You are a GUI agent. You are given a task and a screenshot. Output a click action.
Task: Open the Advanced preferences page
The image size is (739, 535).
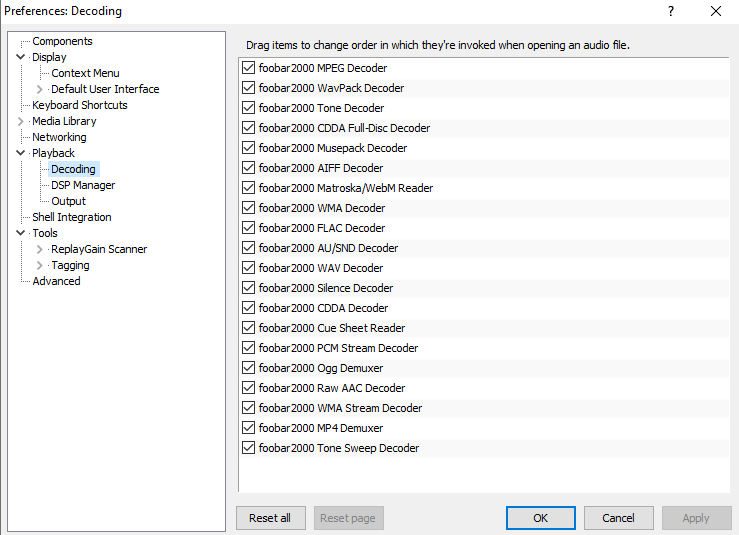tap(56, 281)
